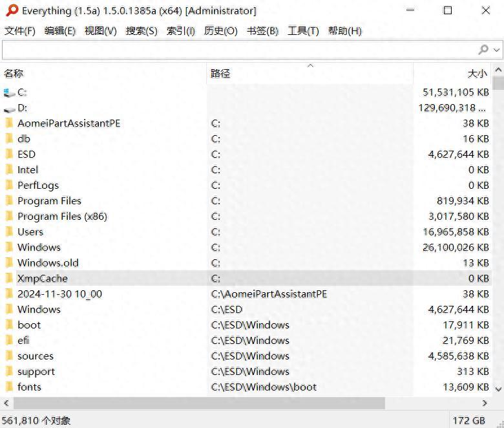Open the 搜索(S) menu
Image resolution: width=504 pixels, height=428 pixels.
[x=142, y=31]
